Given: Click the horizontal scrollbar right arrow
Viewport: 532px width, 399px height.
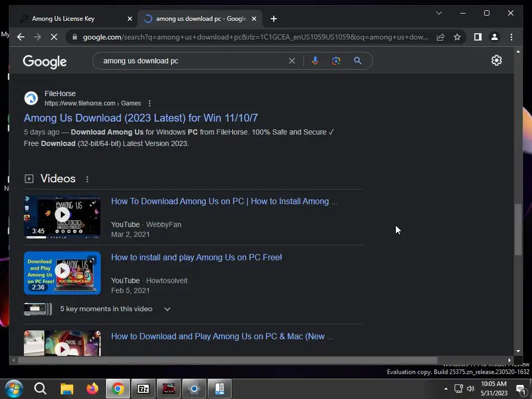Looking at the screenshot, I should point(510,361).
